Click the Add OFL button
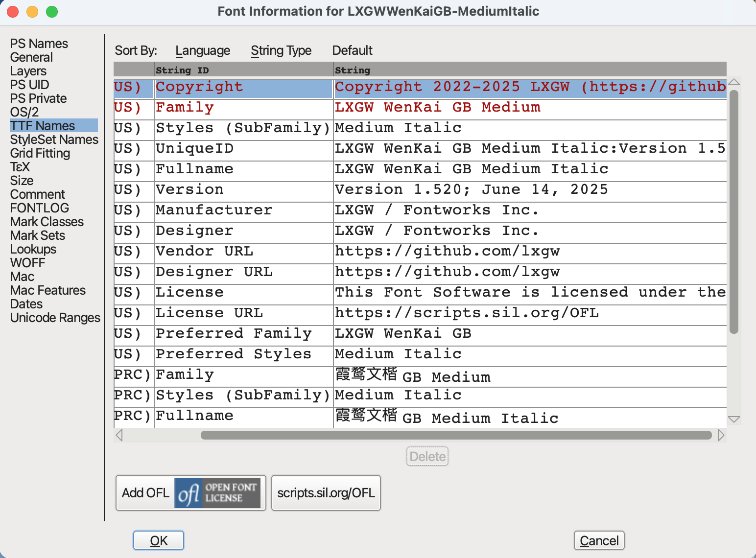Screen dimensions: 756x558 click(x=145, y=493)
